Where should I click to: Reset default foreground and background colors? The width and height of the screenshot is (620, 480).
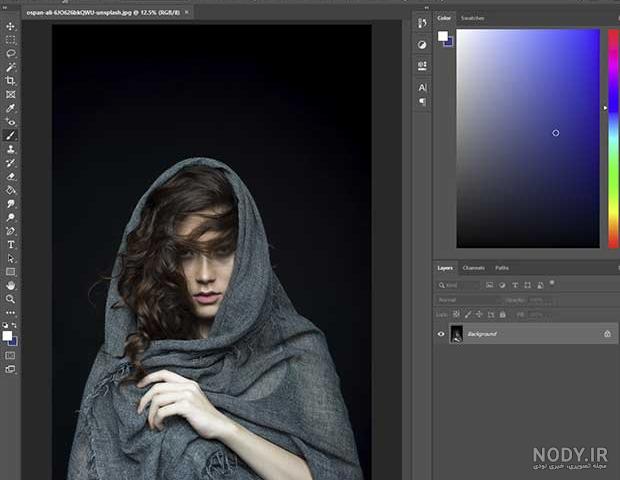click(x=5, y=325)
